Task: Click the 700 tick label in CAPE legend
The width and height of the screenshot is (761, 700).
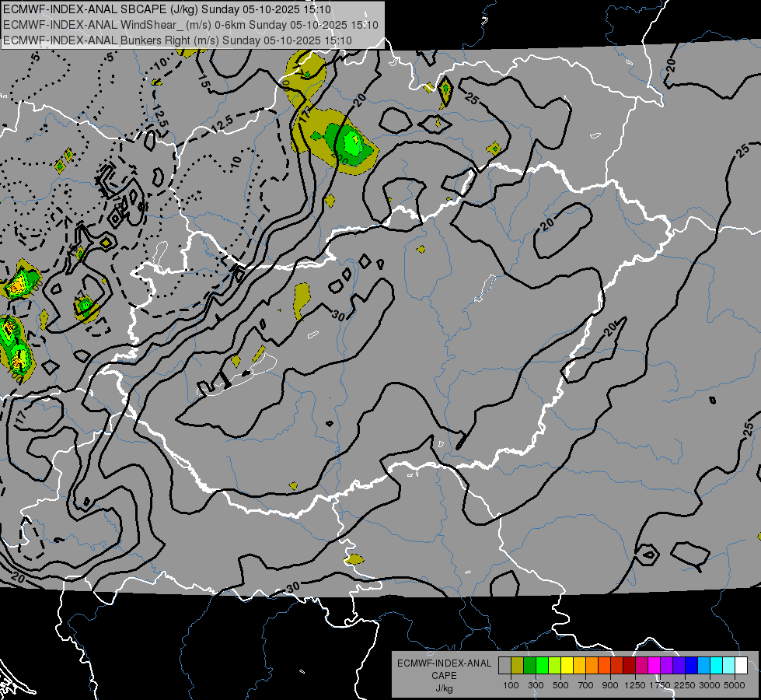Action: pos(586,685)
